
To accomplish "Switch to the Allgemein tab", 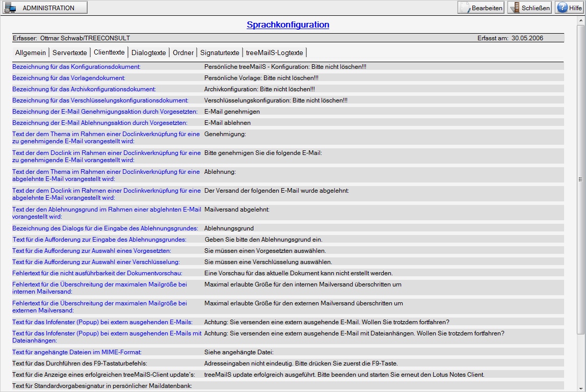I will pos(30,52).
